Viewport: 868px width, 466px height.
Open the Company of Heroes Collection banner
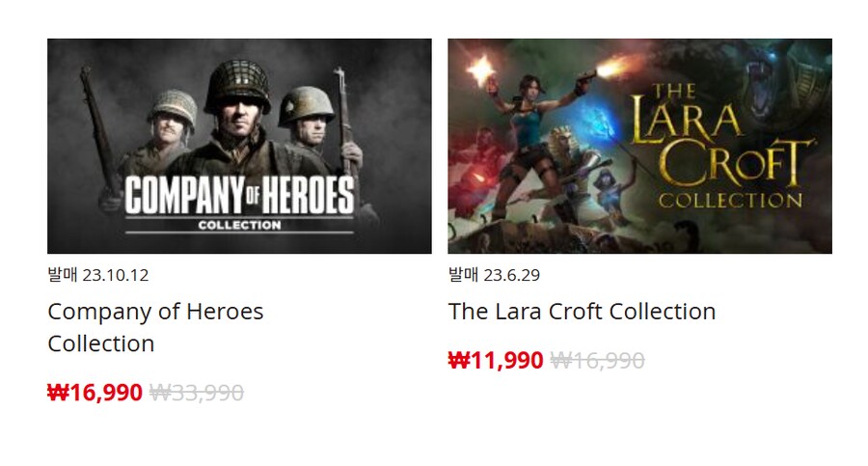[x=239, y=145]
